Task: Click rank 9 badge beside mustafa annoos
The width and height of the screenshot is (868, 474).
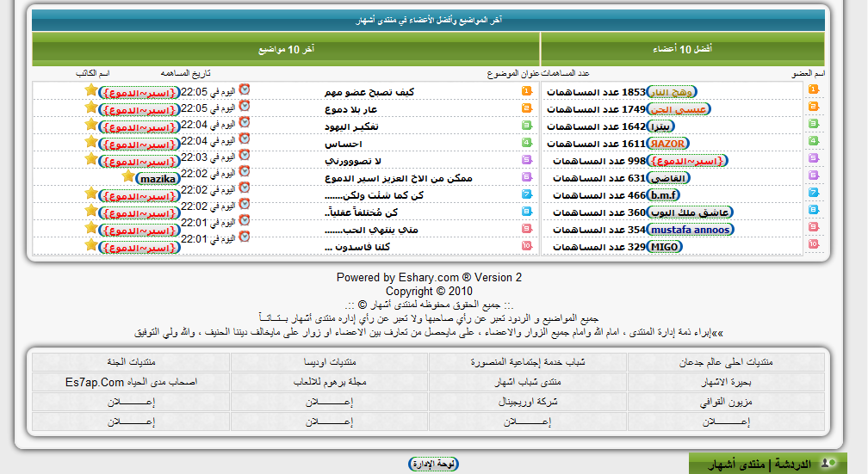Action: (x=813, y=227)
